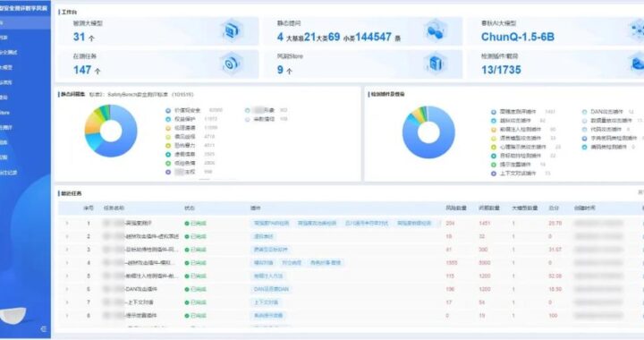Click the 13/1735 plugin payload value

[501, 70]
